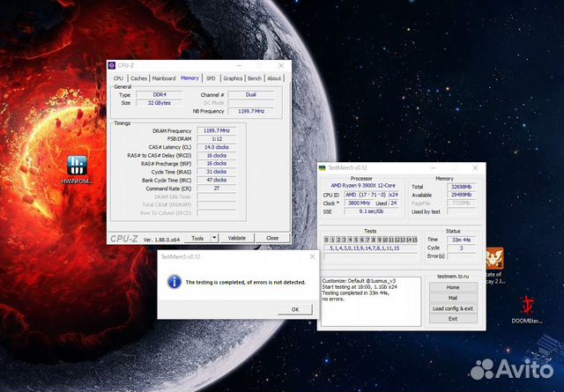Image resolution: width=564 pixels, height=392 pixels.
Task: Confirm the dialog with the OK button
Action: pyautogui.click(x=295, y=309)
